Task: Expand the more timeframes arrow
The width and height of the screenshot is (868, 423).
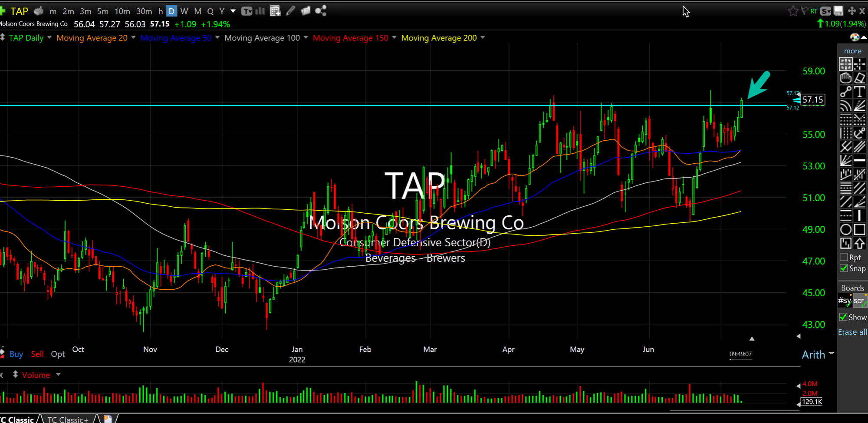Action: click(x=233, y=11)
